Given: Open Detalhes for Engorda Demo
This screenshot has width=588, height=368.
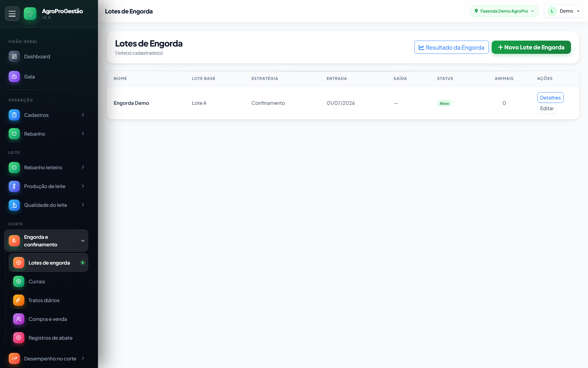Looking at the screenshot, I should [x=550, y=98].
